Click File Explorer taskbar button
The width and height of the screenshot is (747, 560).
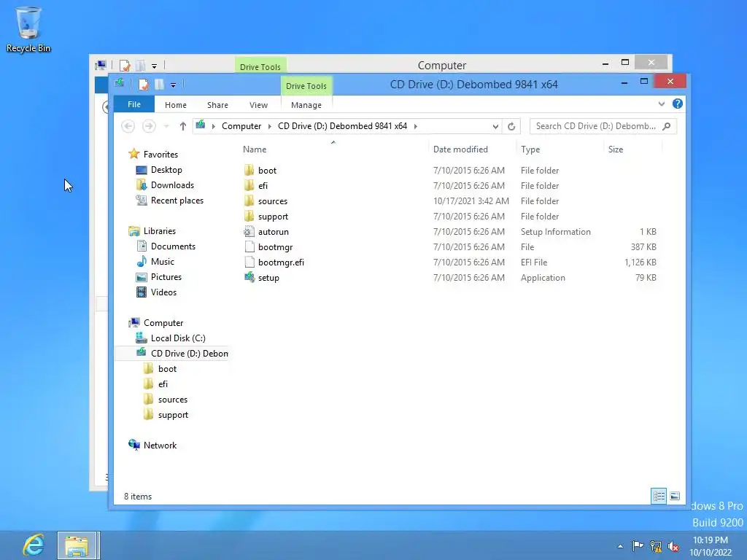[x=78, y=545]
